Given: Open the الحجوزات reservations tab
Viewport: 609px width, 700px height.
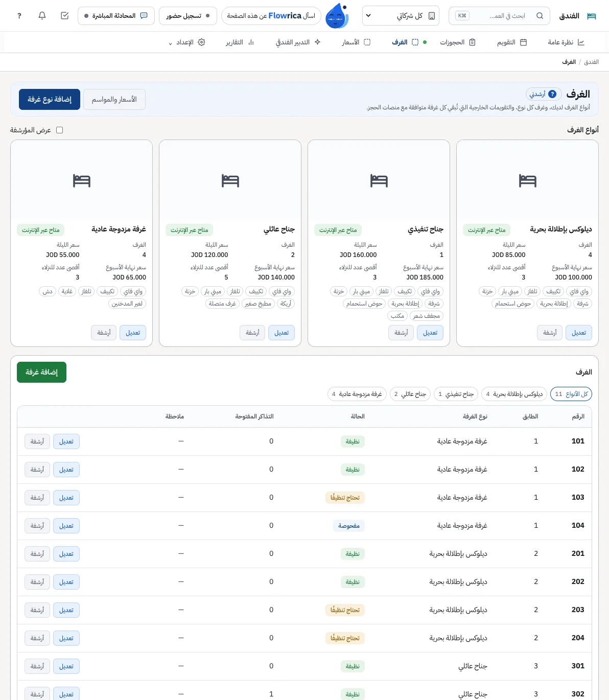Looking at the screenshot, I should 458,42.
